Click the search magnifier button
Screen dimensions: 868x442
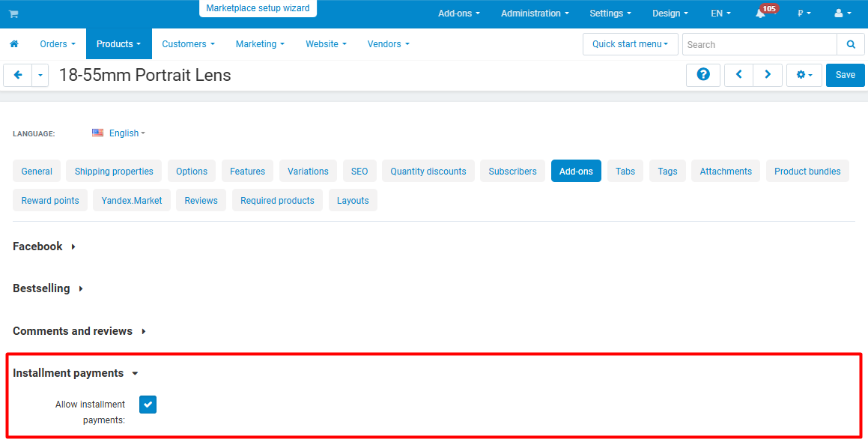point(851,44)
